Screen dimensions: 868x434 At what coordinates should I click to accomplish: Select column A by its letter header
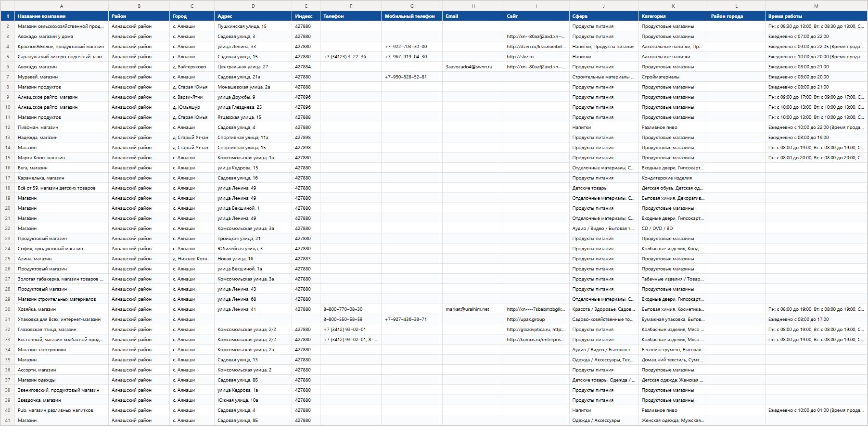[x=62, y=6]
